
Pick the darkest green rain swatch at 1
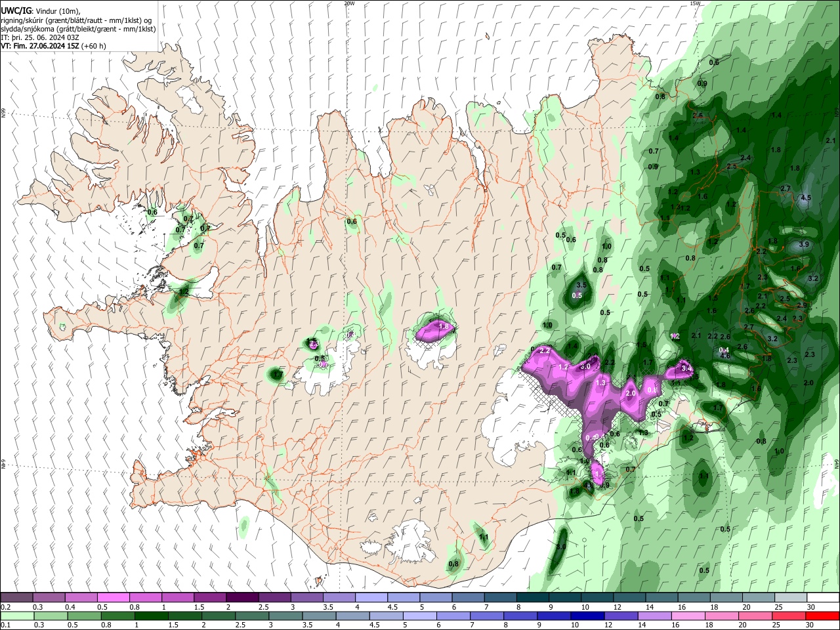tap(152, 616)
